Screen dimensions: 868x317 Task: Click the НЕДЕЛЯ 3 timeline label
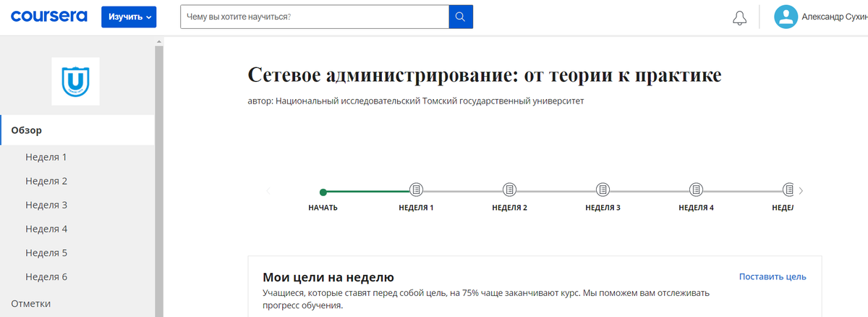(x=603, y=208)
